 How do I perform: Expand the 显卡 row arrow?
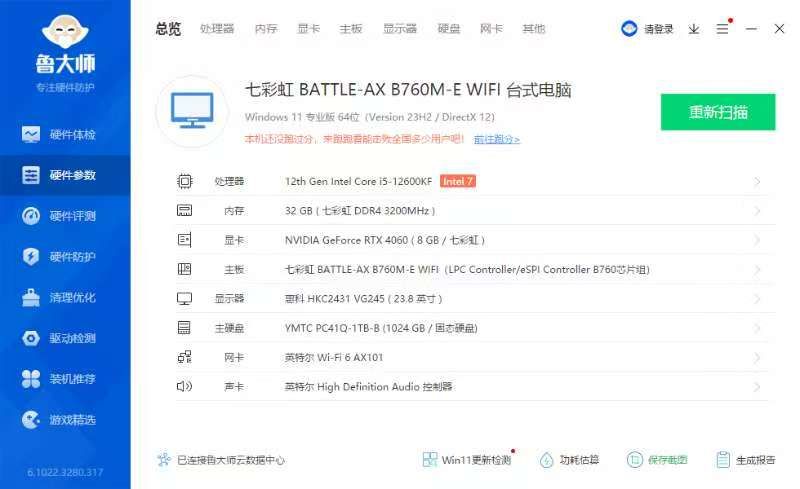point(757,240)
